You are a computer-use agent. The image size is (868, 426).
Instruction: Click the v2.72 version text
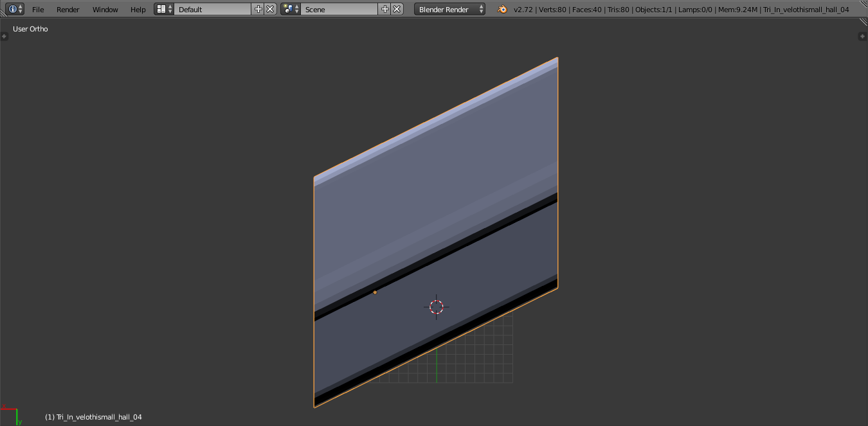tap(523, 10)
